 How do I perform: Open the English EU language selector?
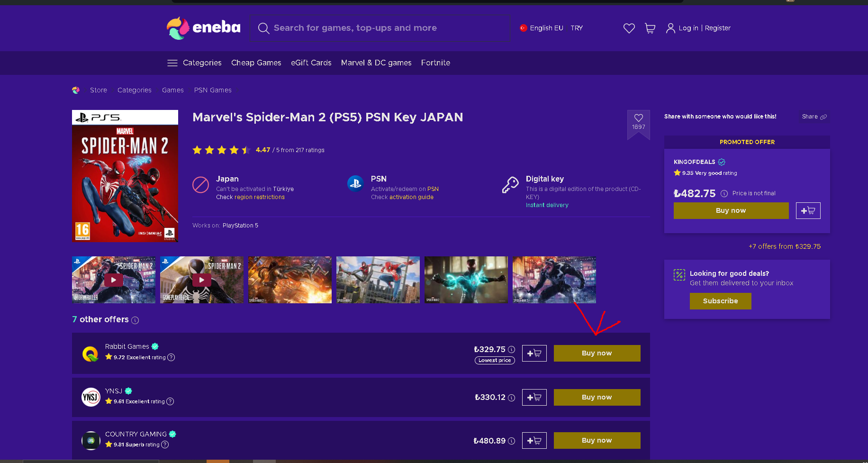click(x=542, y=28)
